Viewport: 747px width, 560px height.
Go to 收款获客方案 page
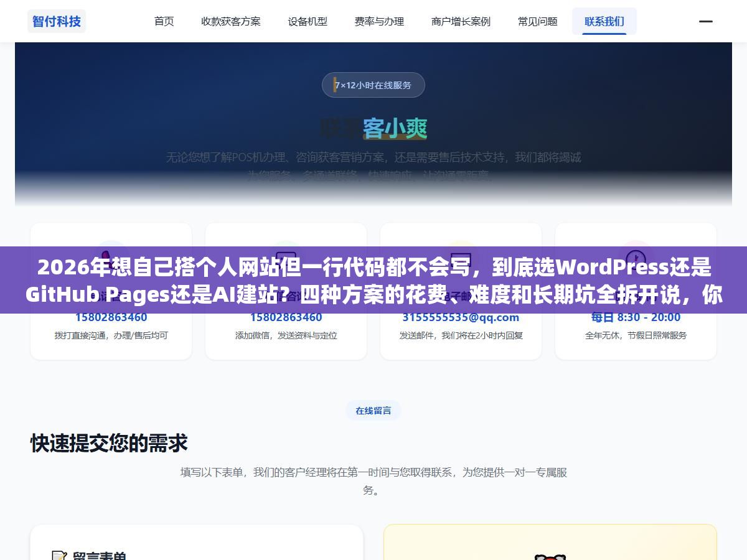[x=231, y=21]
